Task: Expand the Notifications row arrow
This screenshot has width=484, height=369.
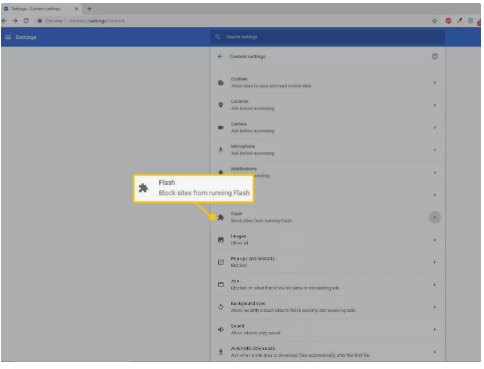Action: tap(435, 172)
